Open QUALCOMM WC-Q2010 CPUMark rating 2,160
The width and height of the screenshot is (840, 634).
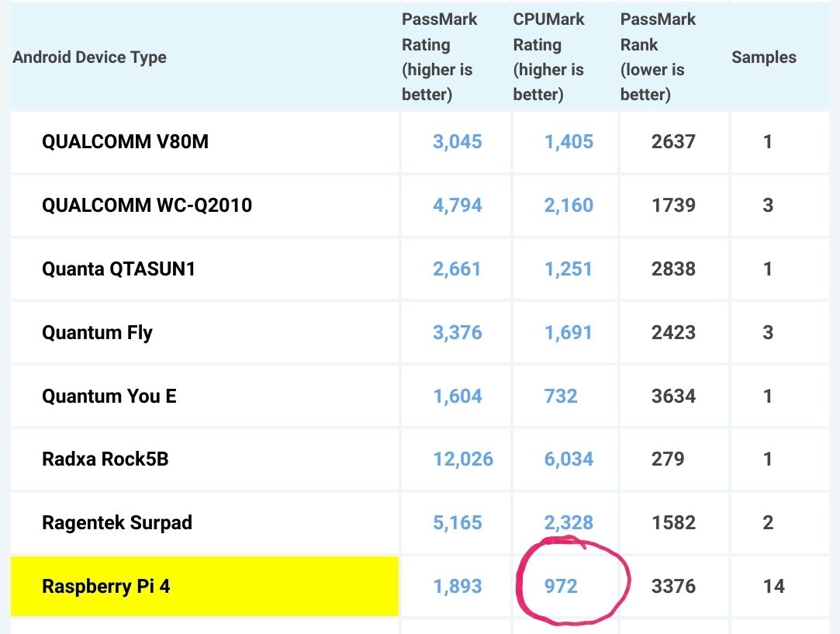(569, 206)
